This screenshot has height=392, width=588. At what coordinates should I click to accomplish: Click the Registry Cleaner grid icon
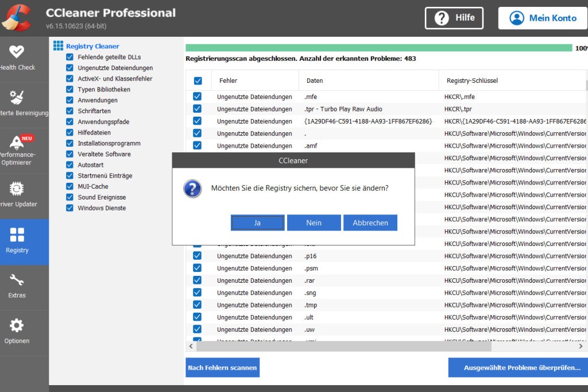tap(58, 46)
